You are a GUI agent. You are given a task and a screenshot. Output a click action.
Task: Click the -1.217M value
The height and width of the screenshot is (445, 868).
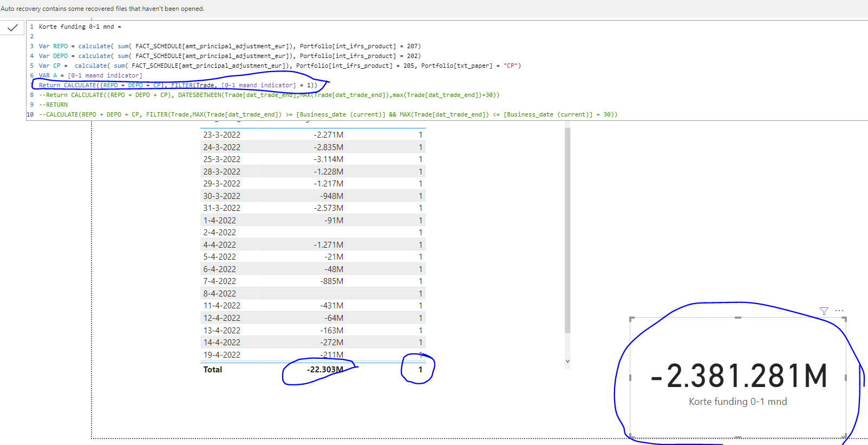329,184
